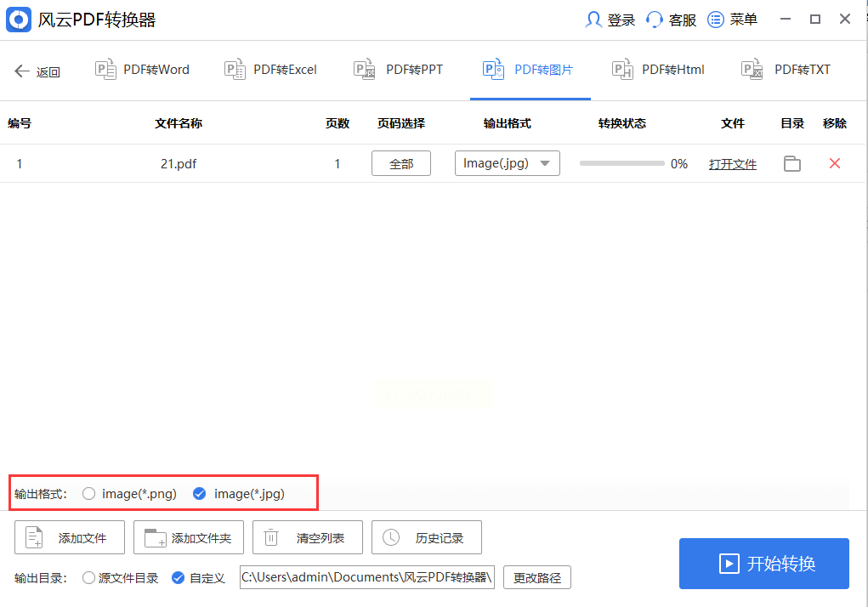Click the 更改路径 button

(537, 578)
